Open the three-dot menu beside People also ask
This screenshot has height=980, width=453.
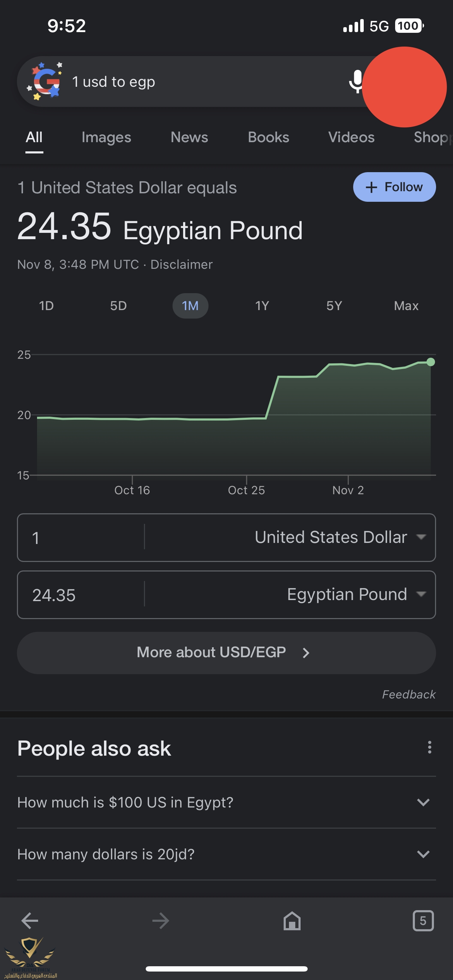[x=429, y=748]
